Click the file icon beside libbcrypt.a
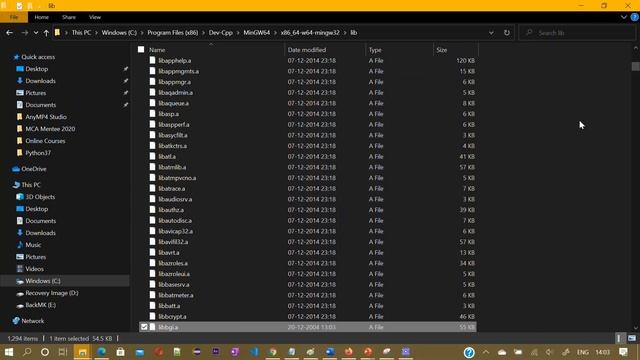This screenshot has width=640, height=360. [153, 316]
